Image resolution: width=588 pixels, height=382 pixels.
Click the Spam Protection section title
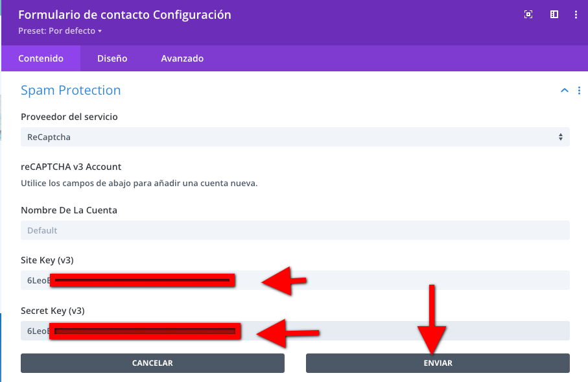pos(71,90)
